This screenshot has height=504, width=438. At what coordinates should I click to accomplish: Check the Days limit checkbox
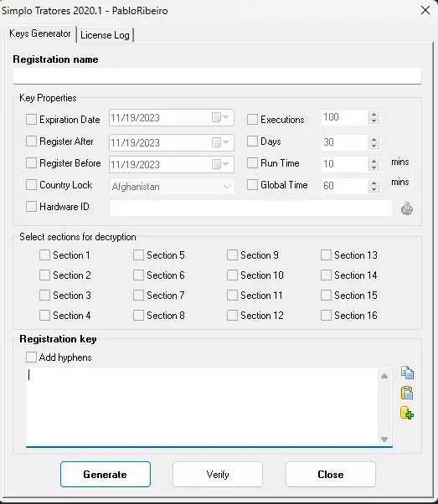click(252, 141)
